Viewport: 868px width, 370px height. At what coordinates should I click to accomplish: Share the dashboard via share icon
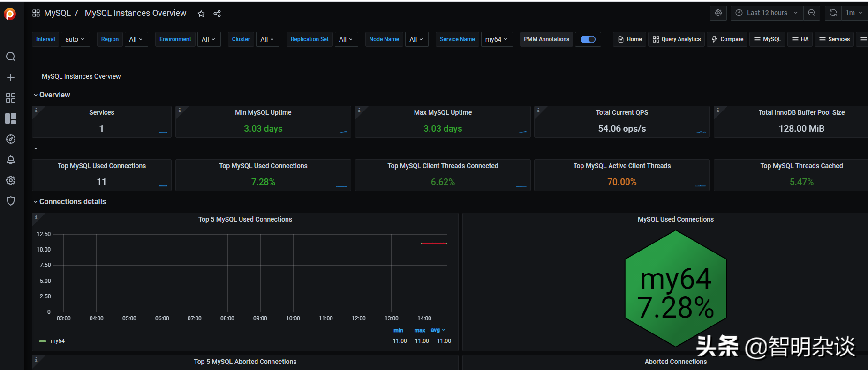click(217, 14)
